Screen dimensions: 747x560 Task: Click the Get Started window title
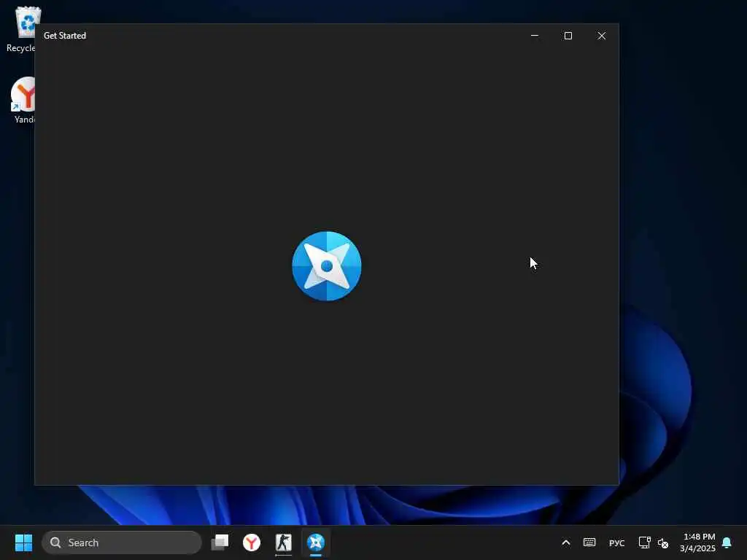pyautogui.click(x=65, y=36)
